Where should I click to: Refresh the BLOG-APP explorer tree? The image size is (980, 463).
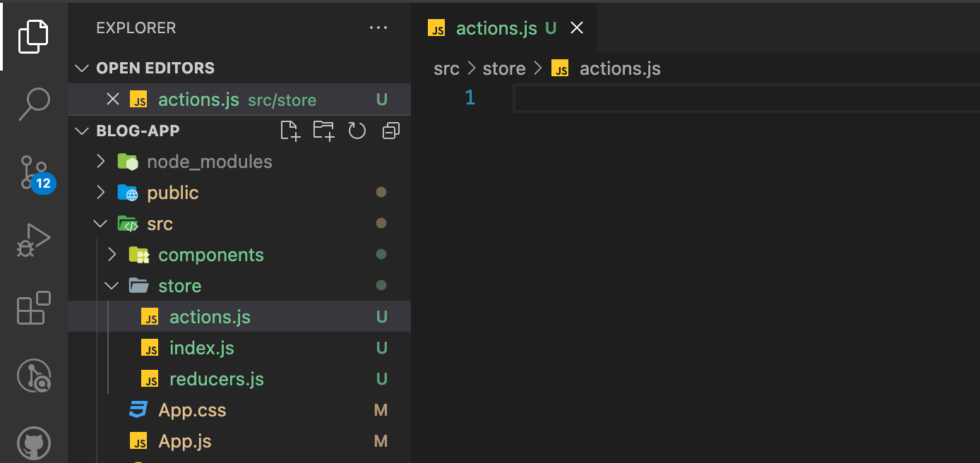357,131
